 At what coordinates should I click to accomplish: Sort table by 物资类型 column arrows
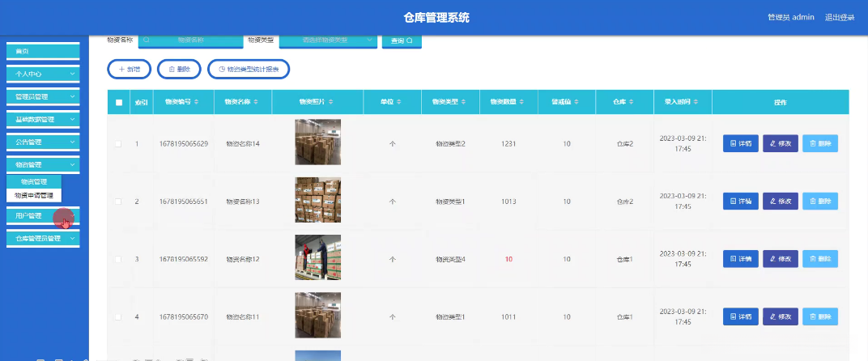tap(462, 102)
